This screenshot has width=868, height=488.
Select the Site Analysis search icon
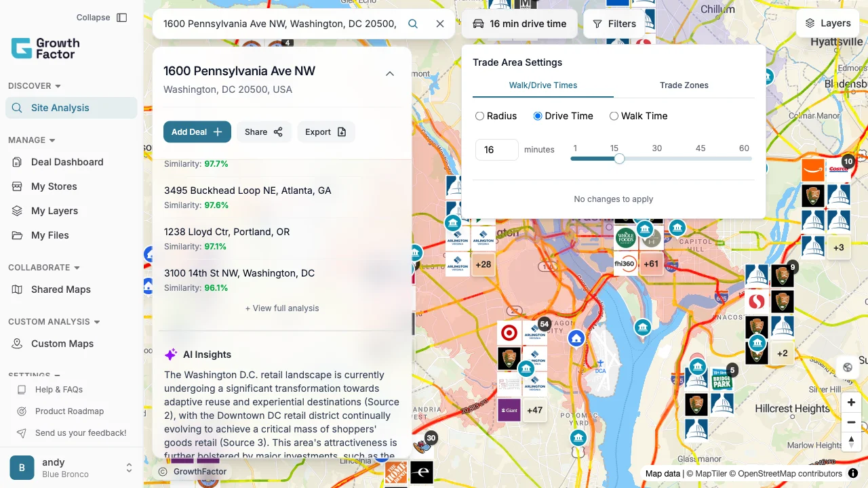[16, 108]
